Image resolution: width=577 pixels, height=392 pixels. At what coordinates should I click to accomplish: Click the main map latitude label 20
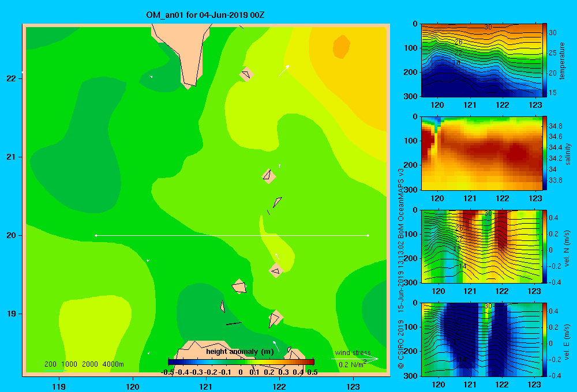point(11,235)
